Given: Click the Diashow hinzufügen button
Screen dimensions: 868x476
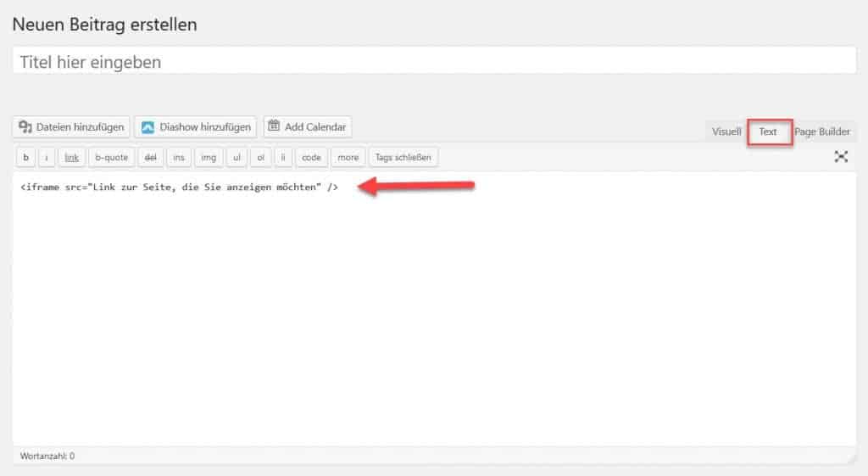Looking at the screenshot, I should pyautogui.click(x=196, y=127).
